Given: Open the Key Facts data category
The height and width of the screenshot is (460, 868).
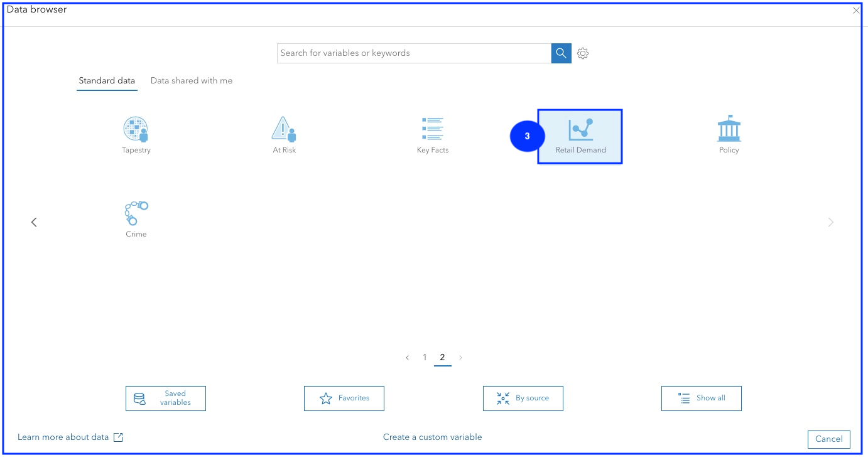Looking at the screenshot, I should (x=432, y=134).
